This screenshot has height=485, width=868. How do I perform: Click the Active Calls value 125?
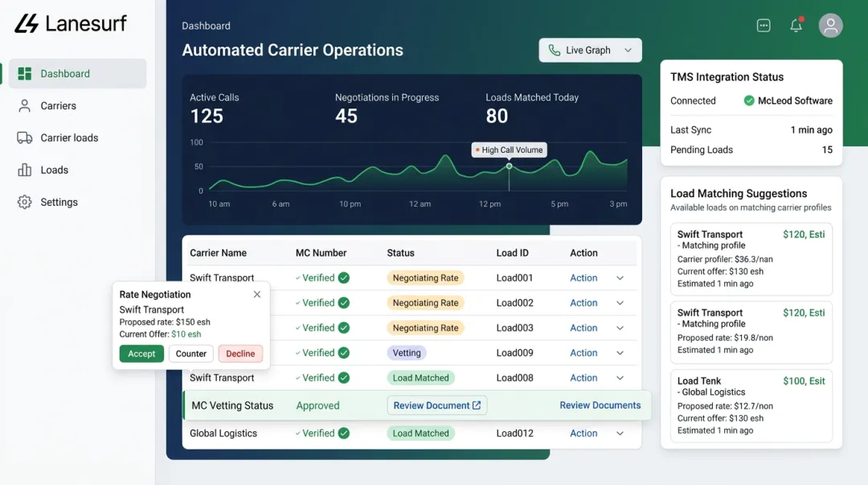click(207, 116)
